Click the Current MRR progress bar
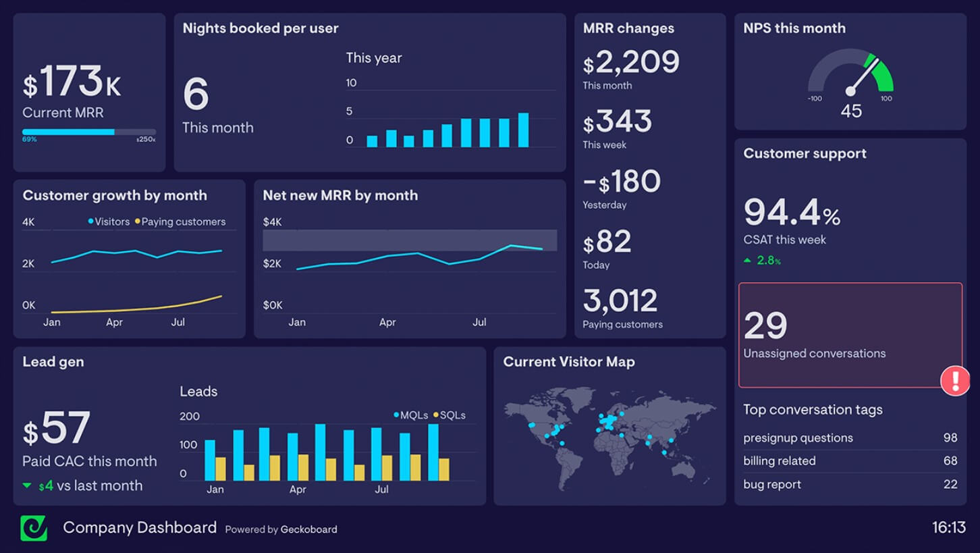The height and width of the screenshot is (553, 980). (88, 132)
